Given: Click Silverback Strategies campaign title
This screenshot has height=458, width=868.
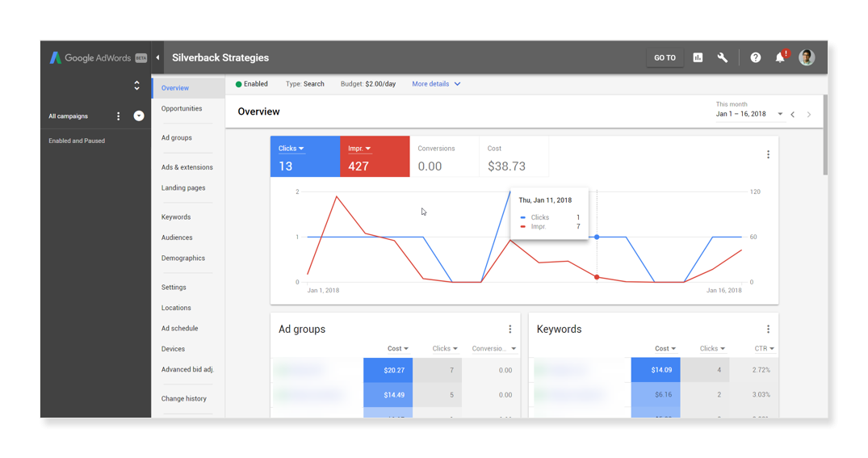Looking at the screenshot, I should 220,57.
